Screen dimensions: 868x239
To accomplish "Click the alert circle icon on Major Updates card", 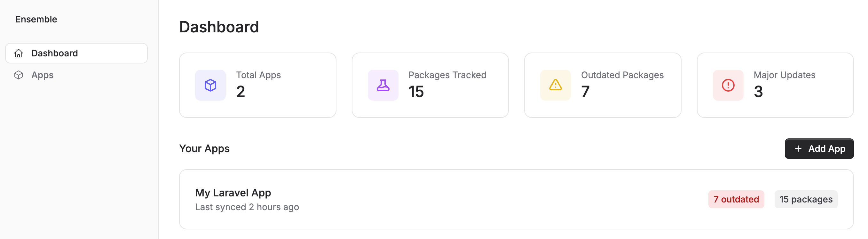I will [x=728, y=86].
